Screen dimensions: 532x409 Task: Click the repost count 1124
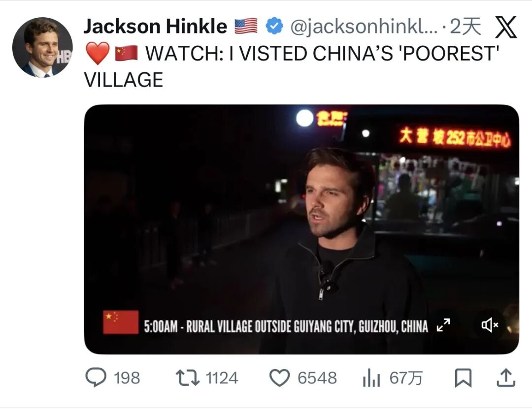click(222, 378)
